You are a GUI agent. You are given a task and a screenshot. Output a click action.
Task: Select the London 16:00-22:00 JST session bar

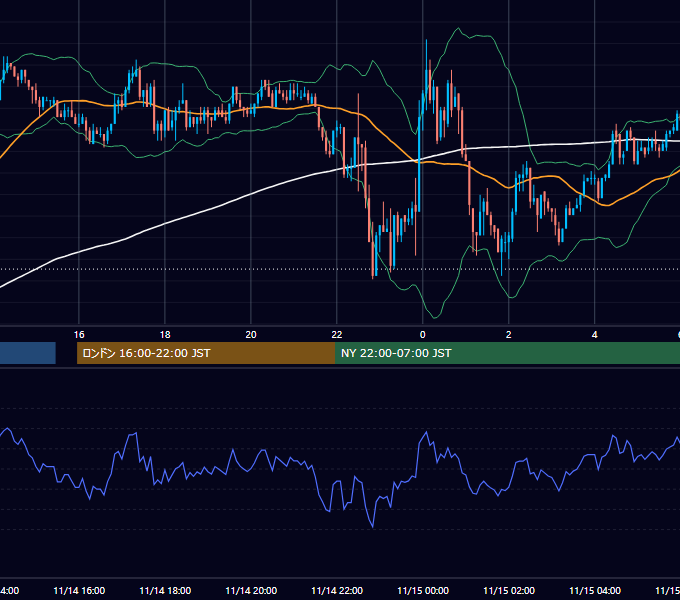tap(206, 353)
